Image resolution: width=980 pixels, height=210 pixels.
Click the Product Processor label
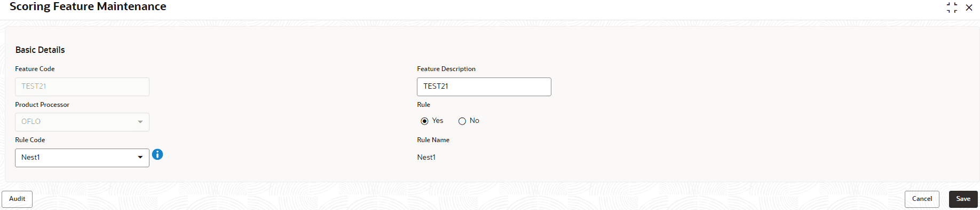(x=42, y=105)
